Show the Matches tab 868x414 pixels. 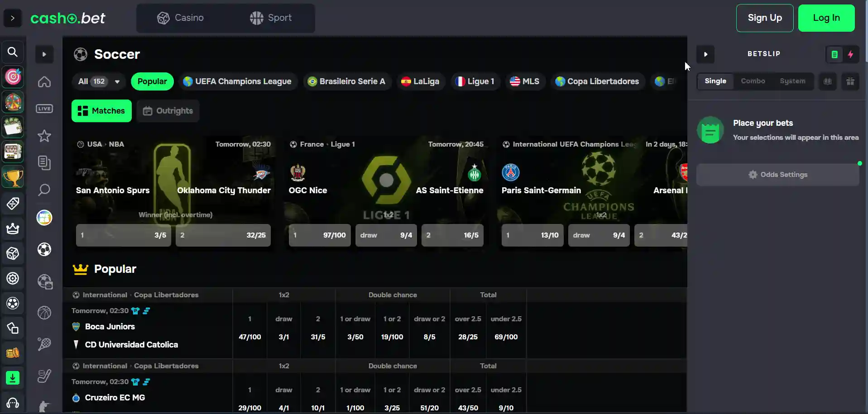click(101, 111)
